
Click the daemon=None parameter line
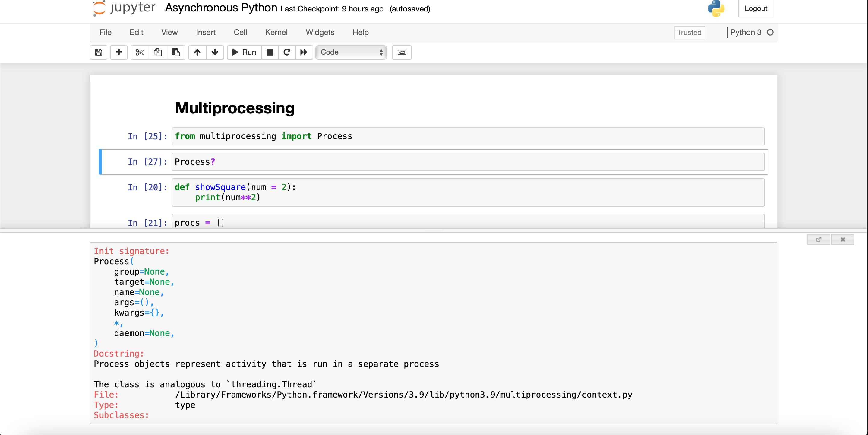(x=144, y=333)
